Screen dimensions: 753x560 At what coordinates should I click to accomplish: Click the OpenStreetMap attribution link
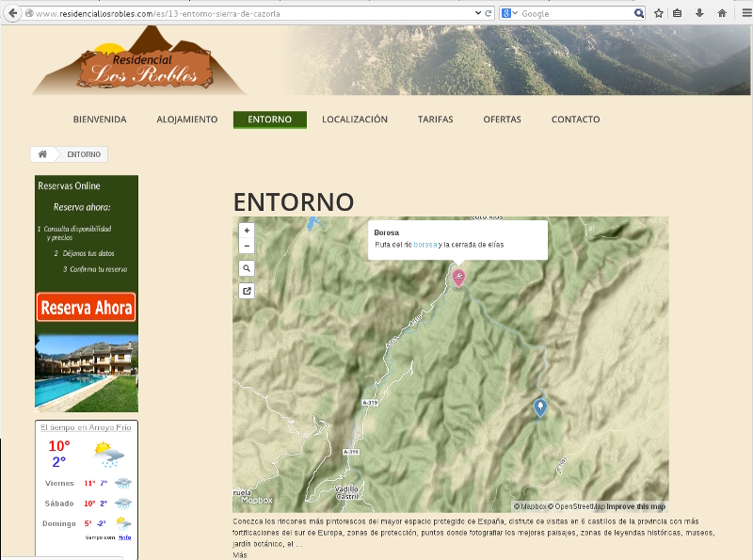point(576,506)
